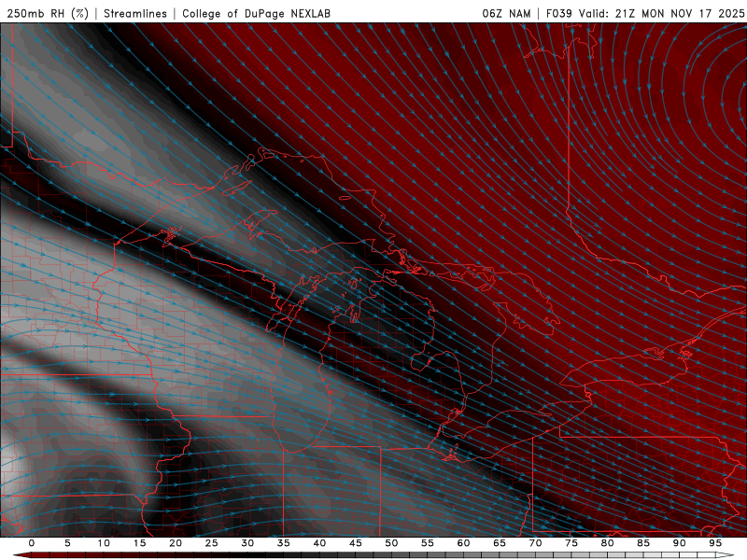The image size is (747, 560).
Task: Click the 15 label on the color scale
Action: pyautogui.click(x=139, y=543)
